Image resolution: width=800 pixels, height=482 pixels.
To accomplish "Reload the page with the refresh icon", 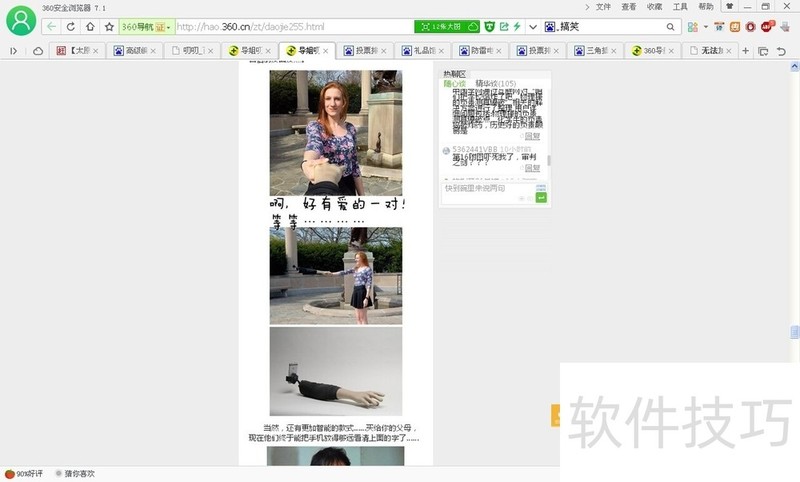I will click(x=70, y=26).
